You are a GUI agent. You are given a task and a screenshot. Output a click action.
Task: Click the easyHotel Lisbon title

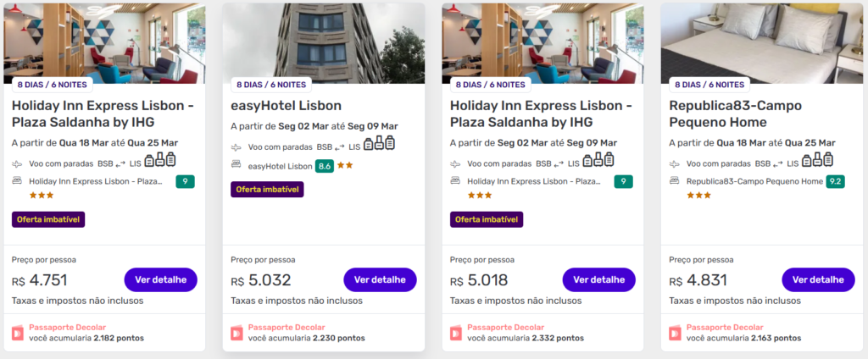pos(286,106)
